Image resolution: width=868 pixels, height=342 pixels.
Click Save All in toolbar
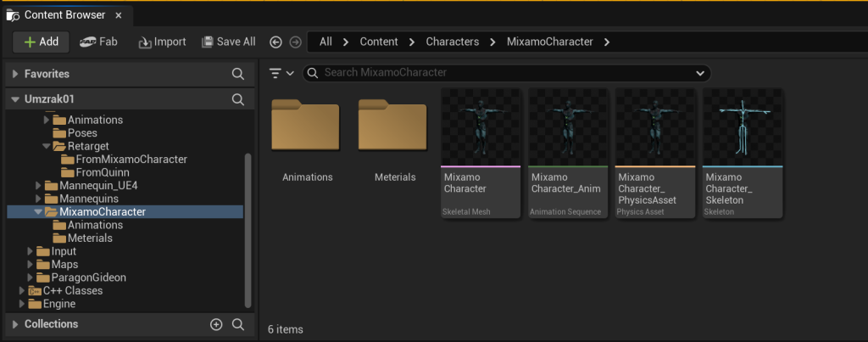(229, 42)
